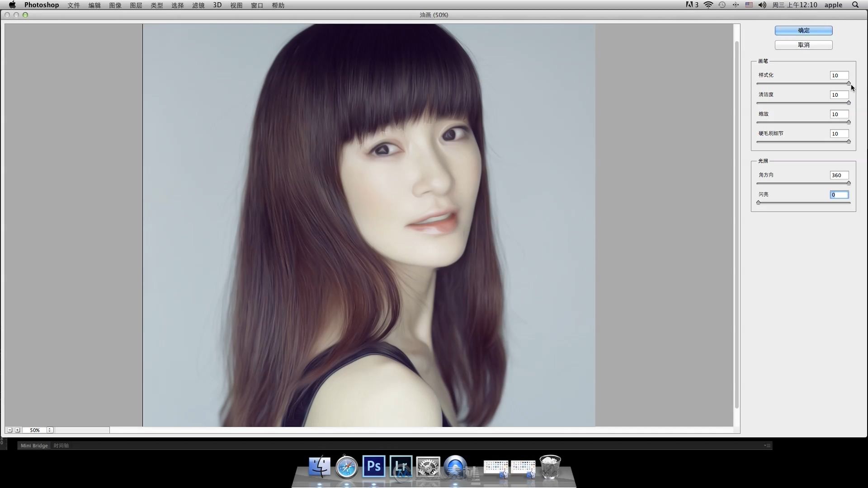Open the bottom panel flyout menu icon
Viewport: 868px width, 488px height.
point(767,446)
